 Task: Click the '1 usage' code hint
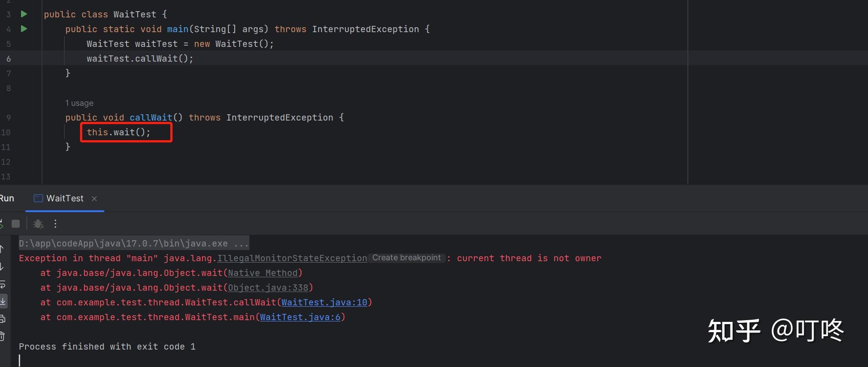click(x=79, y=103)
